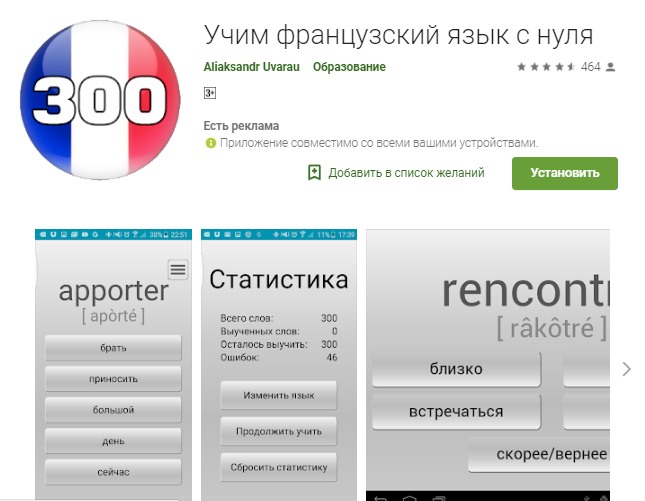This screenshot has height=501, width=645.
Task: Show next screenshots with right chevron
Action: click(626, 369)
